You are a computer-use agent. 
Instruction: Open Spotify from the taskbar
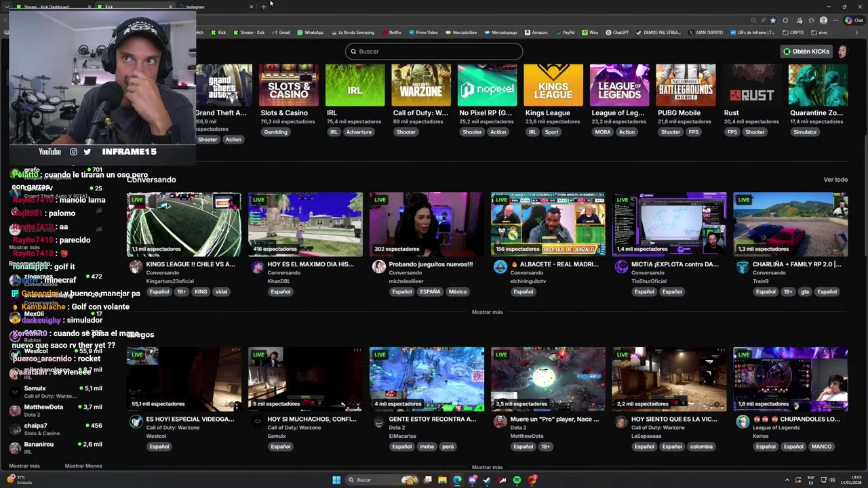pos(517,480)
